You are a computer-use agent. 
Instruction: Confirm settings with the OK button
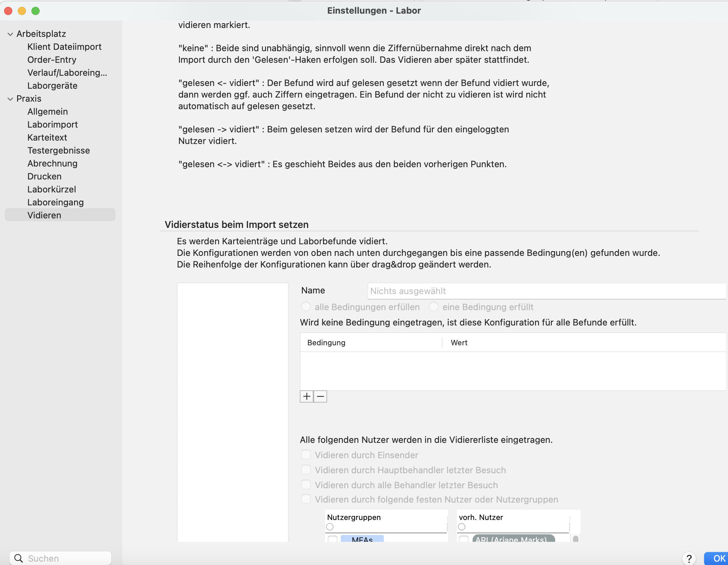click(x=716, y=559)
